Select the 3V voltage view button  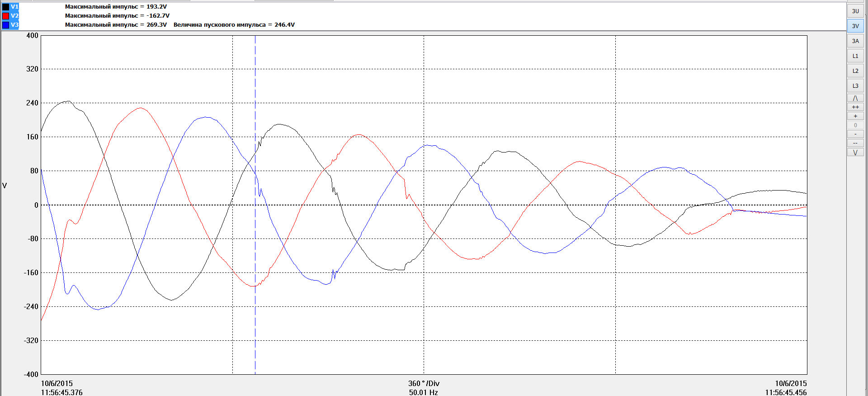click(855, 26)
